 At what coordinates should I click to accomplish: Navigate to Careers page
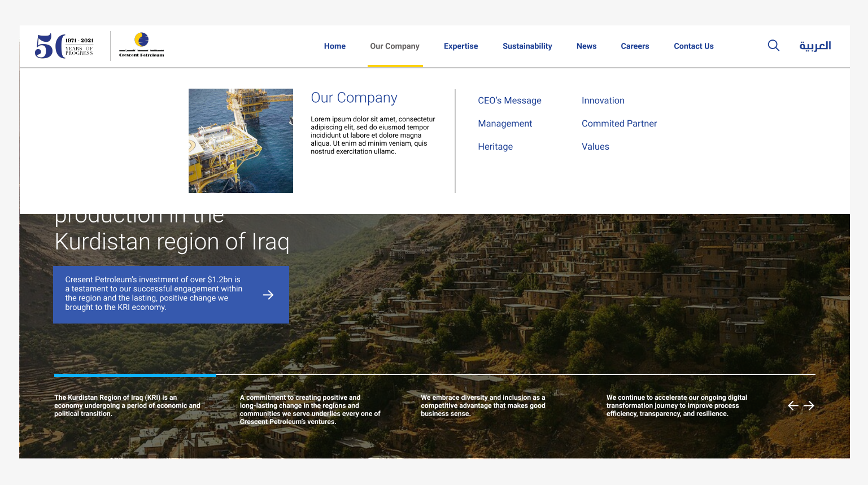point(635,46)
